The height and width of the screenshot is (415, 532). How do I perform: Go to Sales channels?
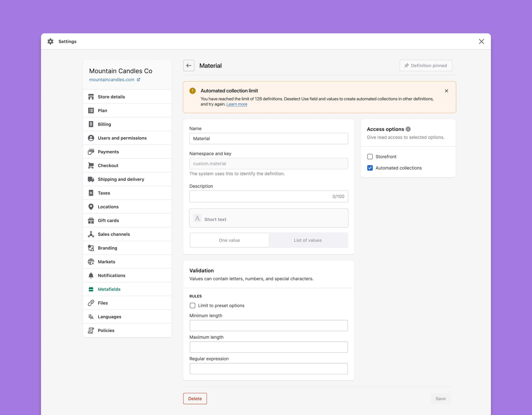coord(127,234)
